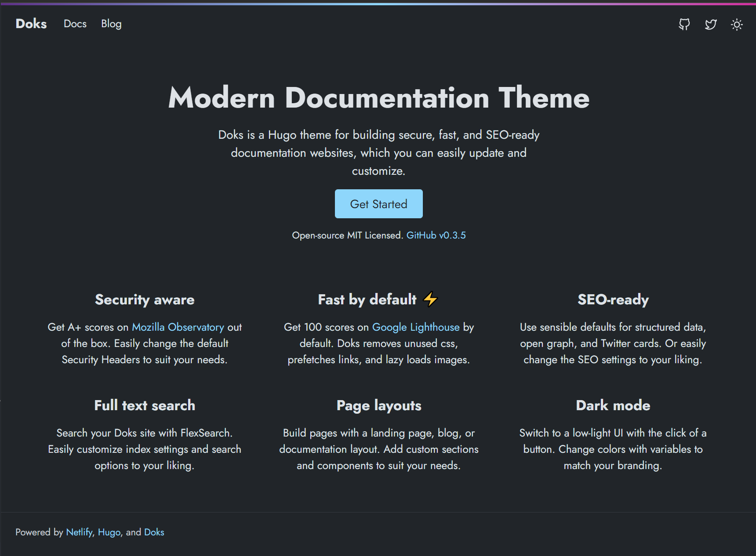Image resolution: width=756 pixels, height=556 pixels.
Task: Open the Google Lighthouse link
Action: pos(416,327)
